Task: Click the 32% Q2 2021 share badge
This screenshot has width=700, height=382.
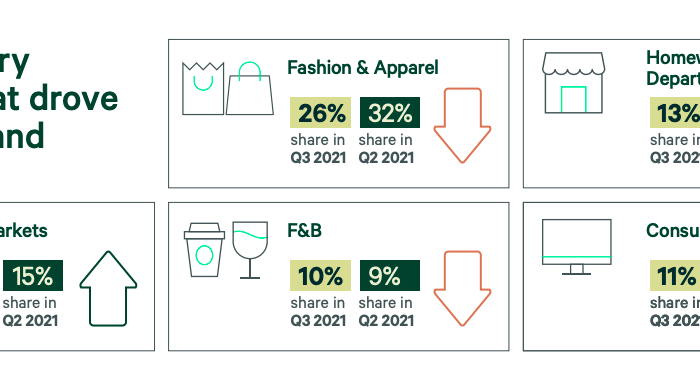Action: [390, 112]
